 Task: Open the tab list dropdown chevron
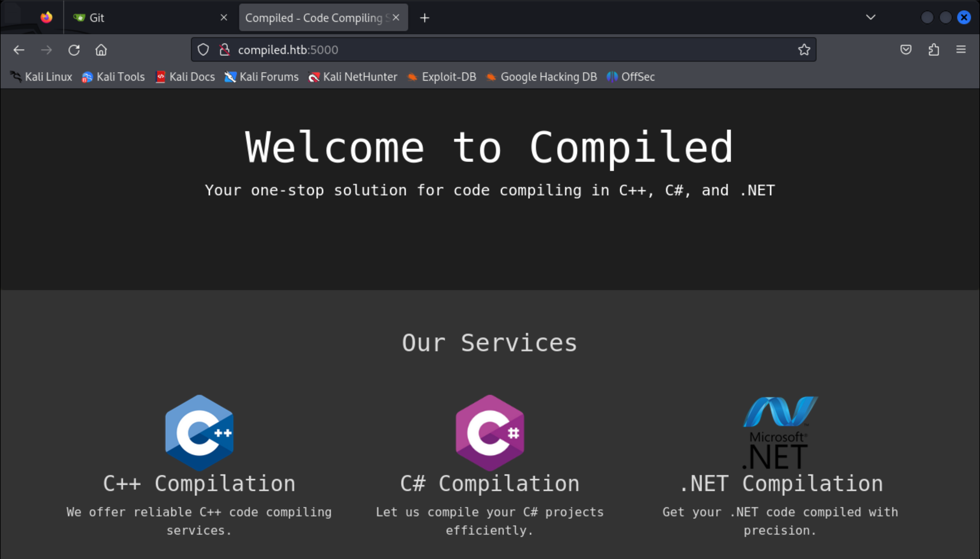coord(871,17)
